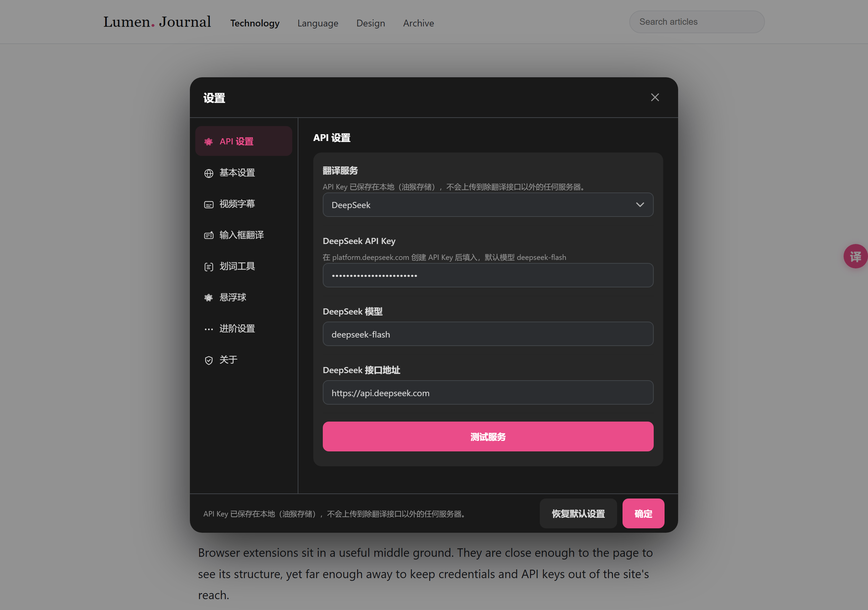This screenshot has height=610, width=868.
Task: Open the 输入框翻译 settings tab
Action: pos(243,235)
